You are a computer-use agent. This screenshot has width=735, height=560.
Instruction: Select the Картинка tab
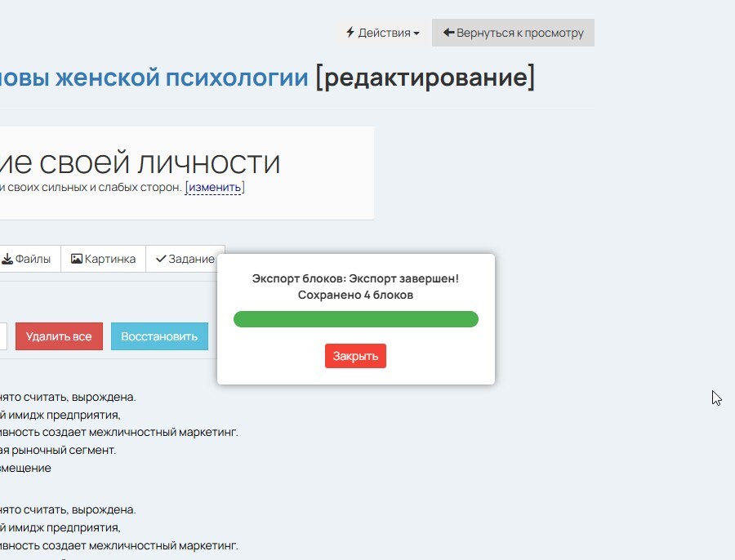(103, 259)
